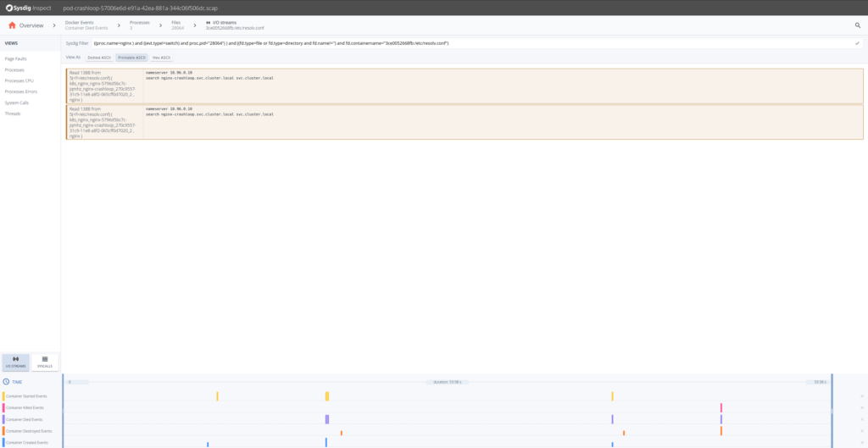Click the first orange Container Destroyed marker
Screen dimensions: 868x448
(x=342, y=433)
